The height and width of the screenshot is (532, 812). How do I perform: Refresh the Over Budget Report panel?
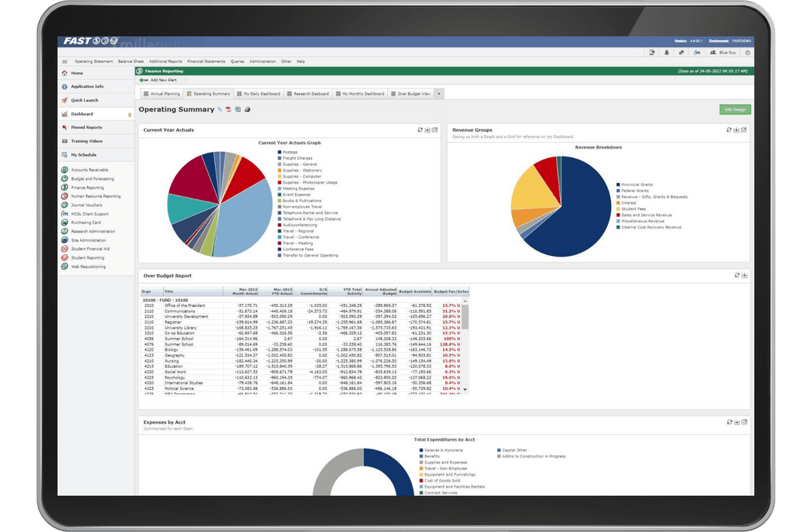click(x=737, y=275)
